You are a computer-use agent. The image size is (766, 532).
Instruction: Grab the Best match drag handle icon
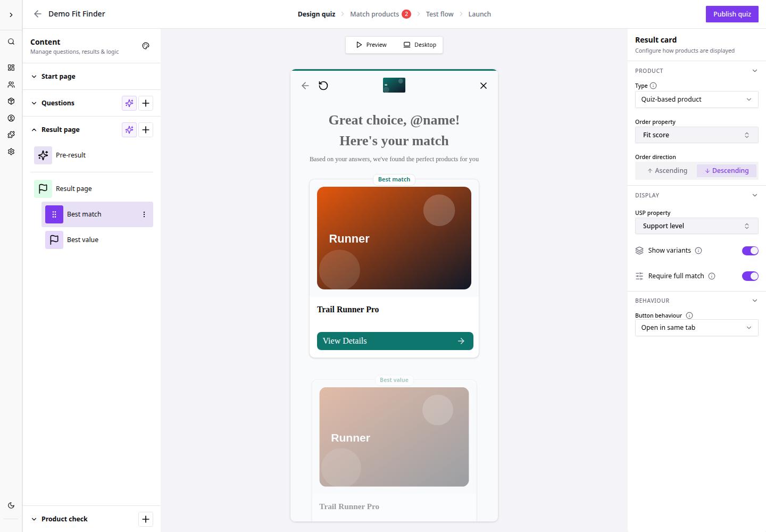click(54, 214)
